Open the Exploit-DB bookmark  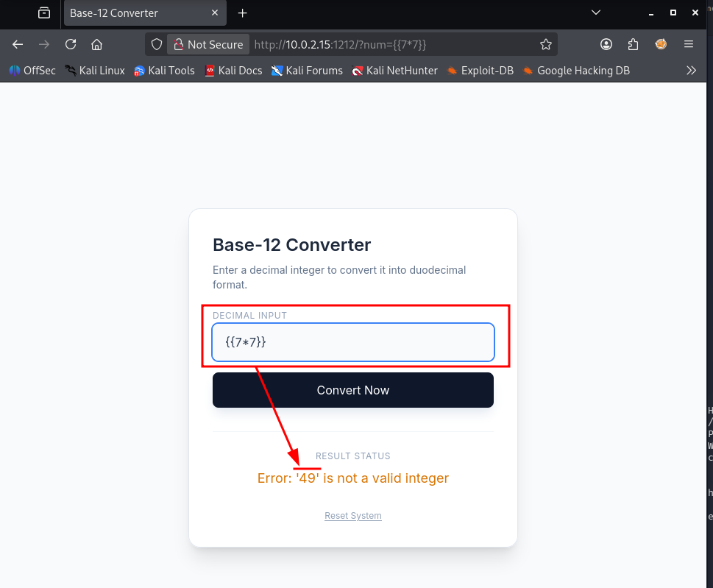click(480, 71)
